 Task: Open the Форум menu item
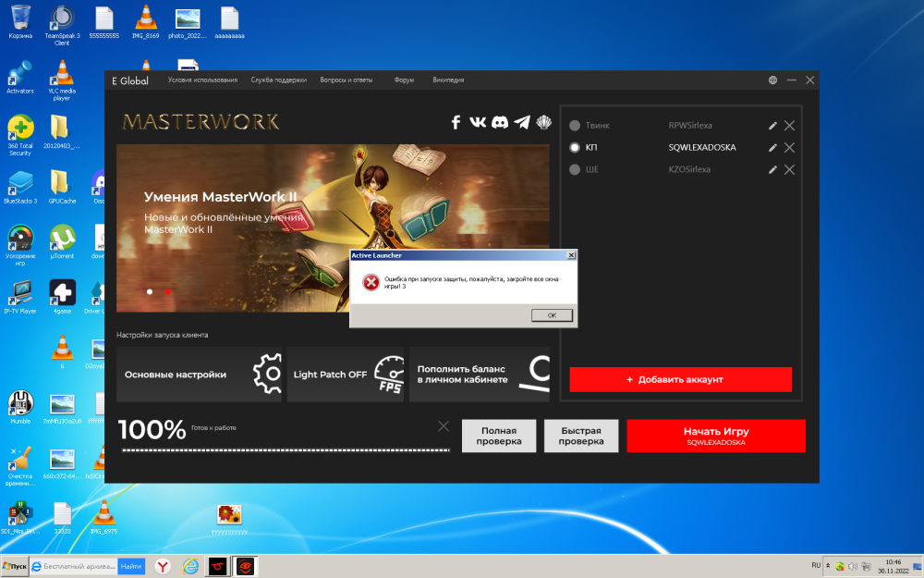[x=404, y=80]
